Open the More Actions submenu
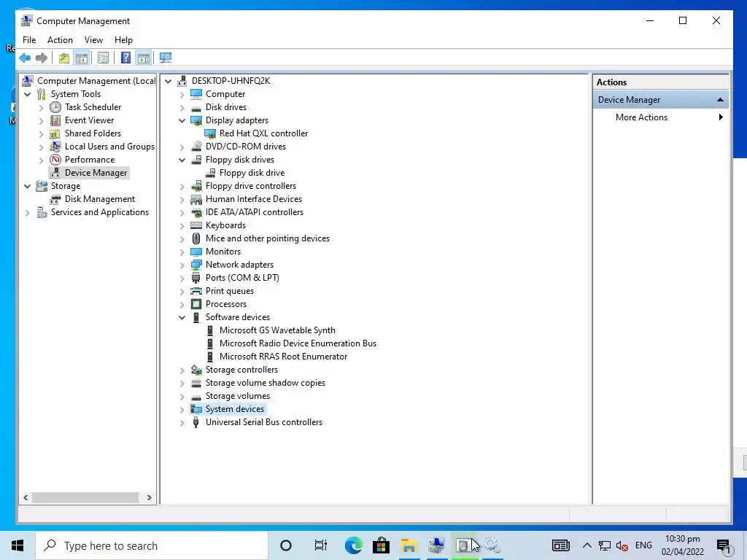Image resolution: width=747 pixels, height=560 pixels. (x=661, y=117)
